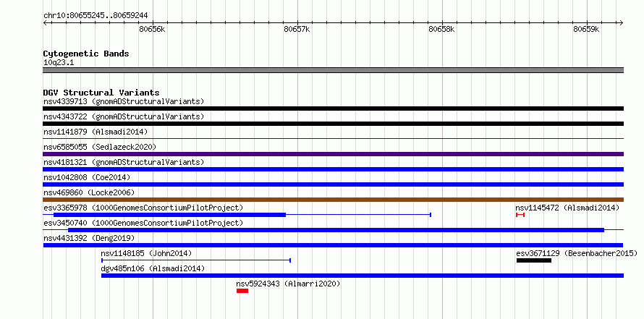Click the 80656k ruler tick label
The image size is (644, 319).
pyautogui.click(x=153, y=29)
